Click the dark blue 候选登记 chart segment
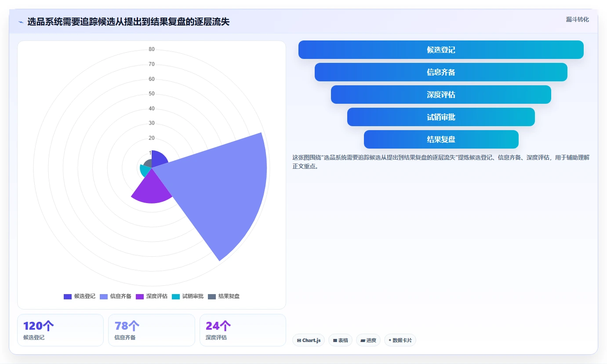 (158, 159)
